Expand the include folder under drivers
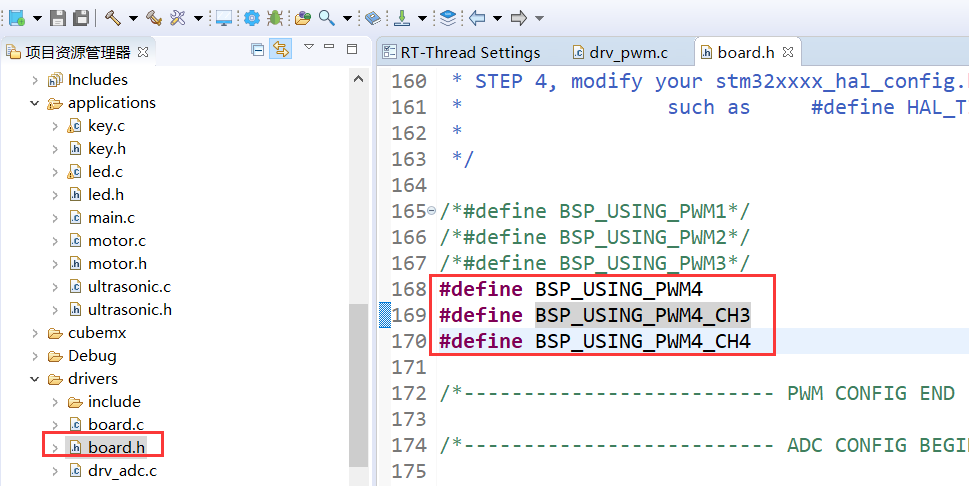This screenshot has width=969, height=486. click(x=56, y=402)
